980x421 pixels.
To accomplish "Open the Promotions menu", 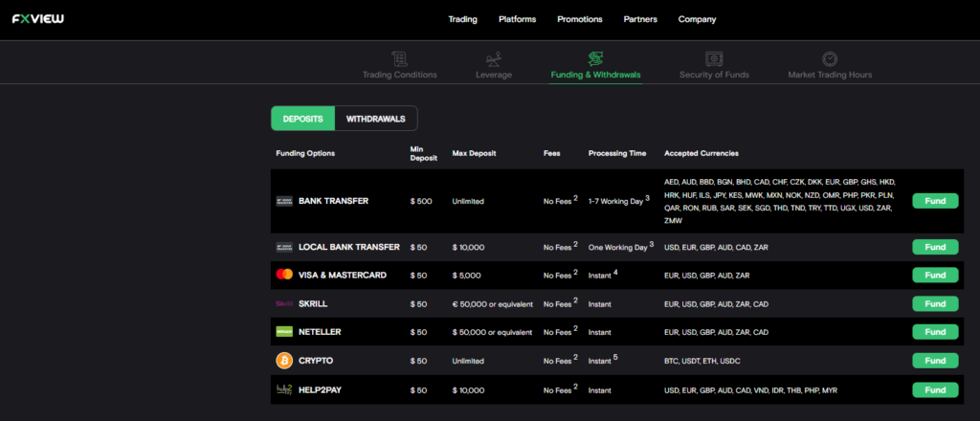I will coord(580,19).
